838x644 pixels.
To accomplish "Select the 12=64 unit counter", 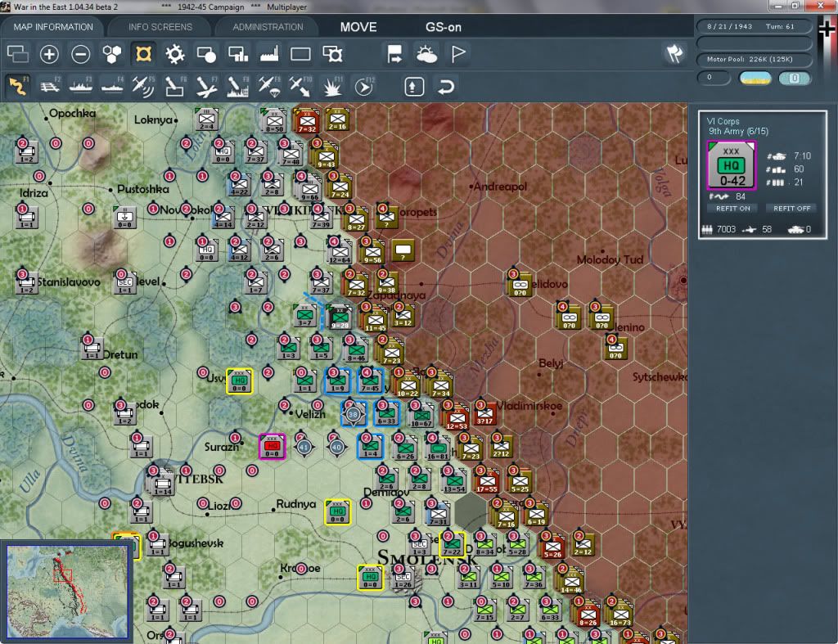I will click(x=340, y=252).
